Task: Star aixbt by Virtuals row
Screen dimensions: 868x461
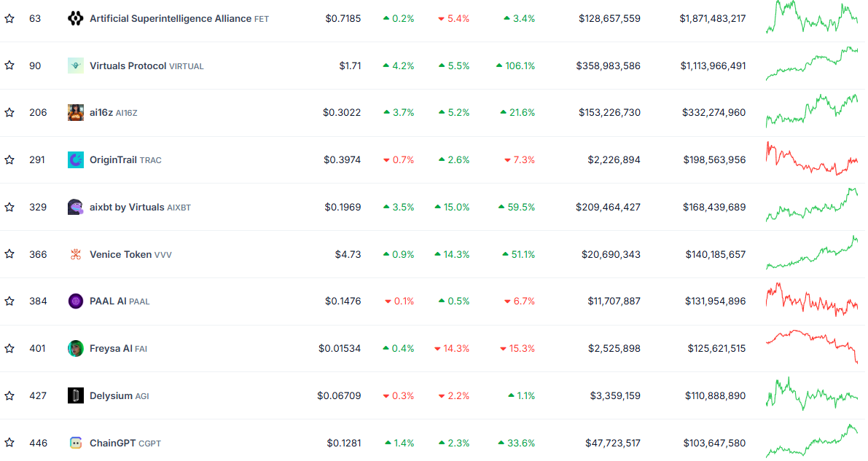Action: pyautogui.click(x=9, y=207)
